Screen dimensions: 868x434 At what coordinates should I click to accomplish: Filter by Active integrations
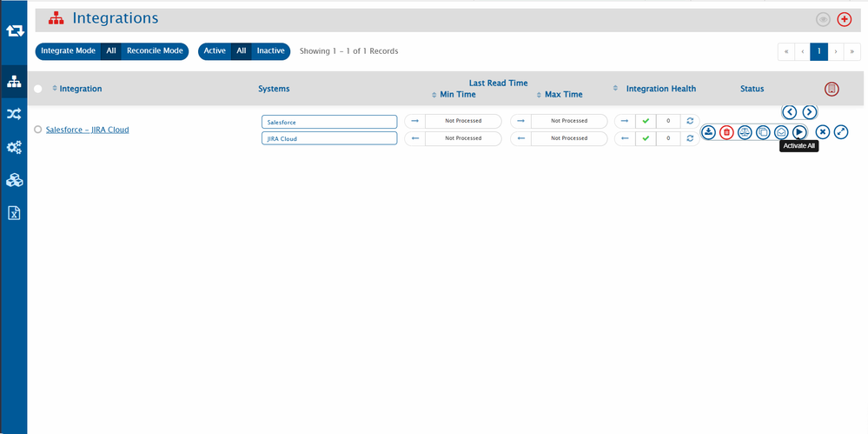(215, 51)
